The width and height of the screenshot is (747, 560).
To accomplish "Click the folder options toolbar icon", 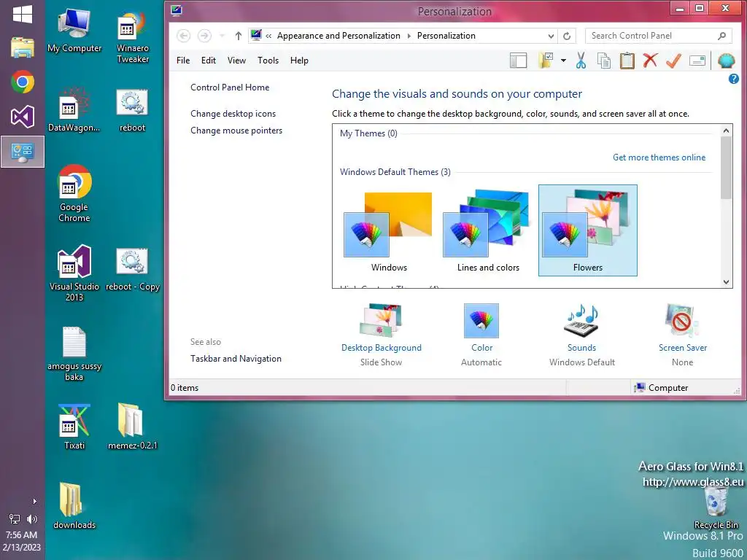I will (x=546, y=61).
